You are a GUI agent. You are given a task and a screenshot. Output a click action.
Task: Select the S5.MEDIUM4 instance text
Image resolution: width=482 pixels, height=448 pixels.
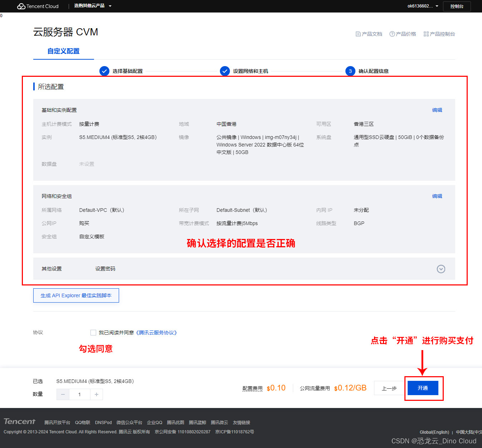[118, 137]
